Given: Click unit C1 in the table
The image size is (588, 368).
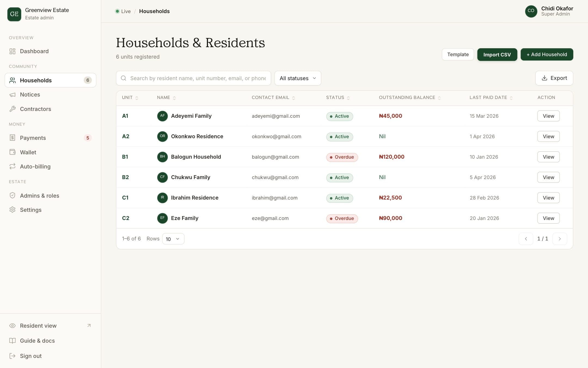Looking at the screenshot, I should [x=125, y=198].
